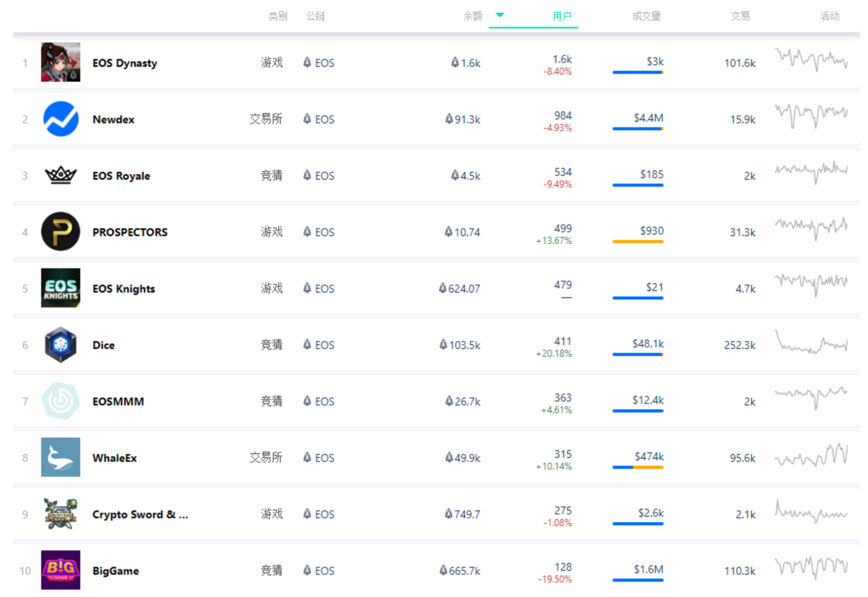This screenshot has height=597, width=868.
Task: Sort by 用户 column header
Action: click(562, 16)
